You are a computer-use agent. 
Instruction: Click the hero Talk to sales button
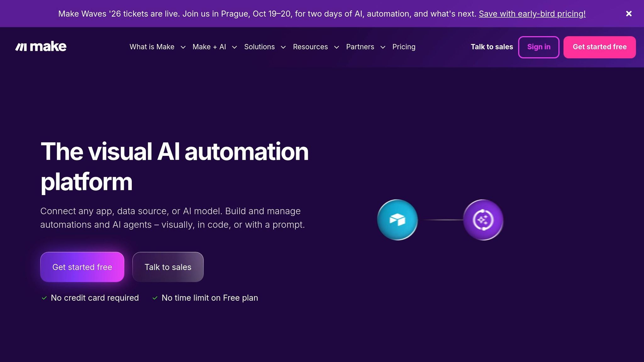168,267
